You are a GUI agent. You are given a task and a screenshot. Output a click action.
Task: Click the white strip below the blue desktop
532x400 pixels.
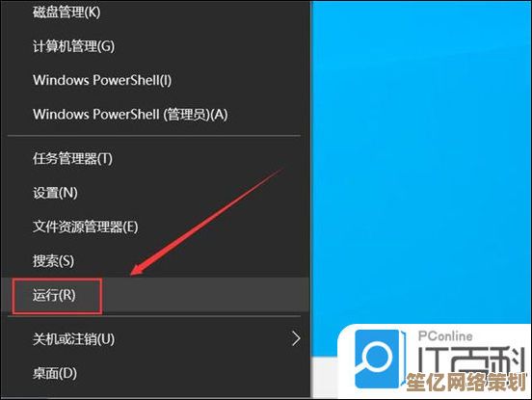325,377
